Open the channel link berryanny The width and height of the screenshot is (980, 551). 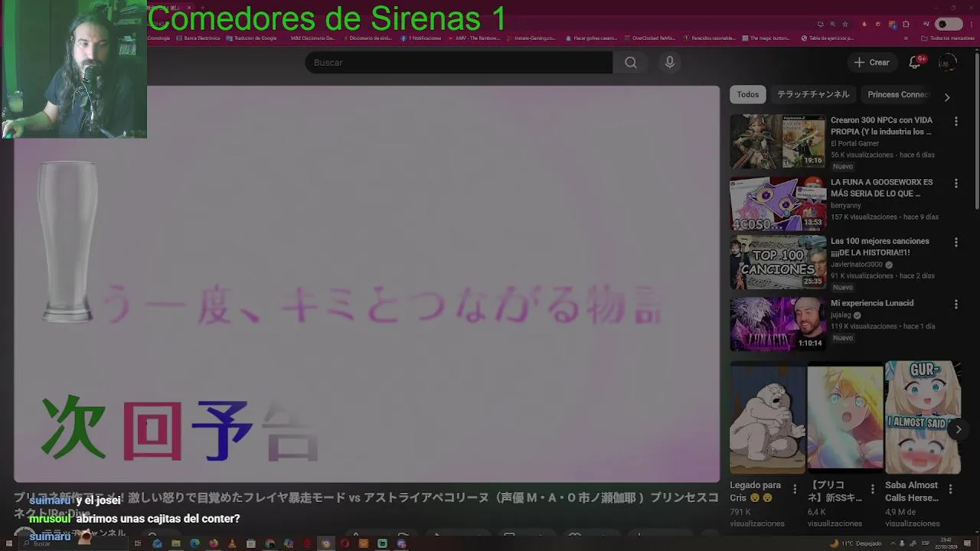(846, 205)
